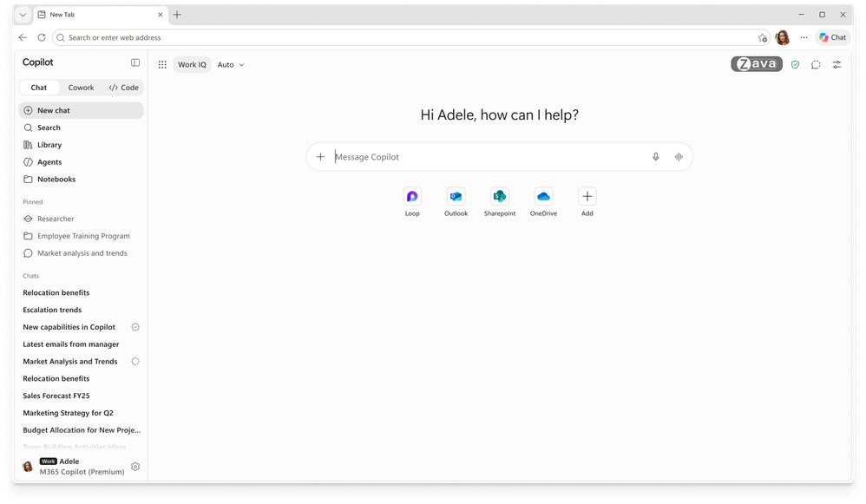Click the plus attach button in message box

pyautogui.click(x=320, y=157)
